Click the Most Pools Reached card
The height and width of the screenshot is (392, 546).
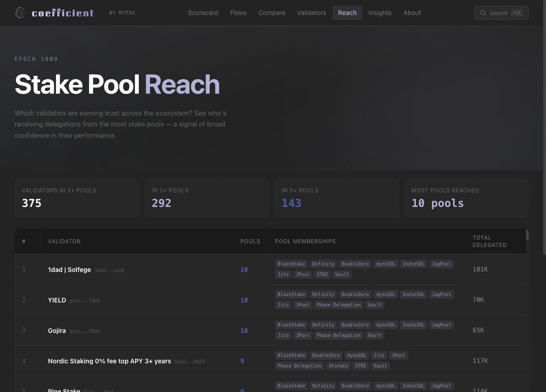(466, 198)
